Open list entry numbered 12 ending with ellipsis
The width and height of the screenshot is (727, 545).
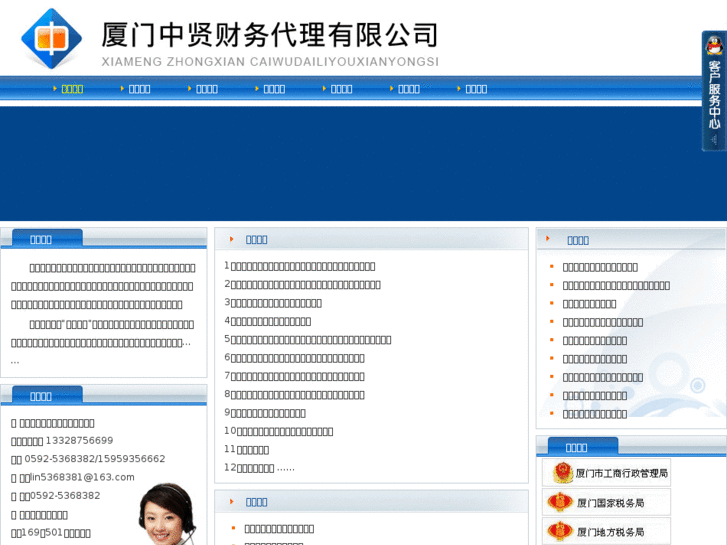[260, 468]
